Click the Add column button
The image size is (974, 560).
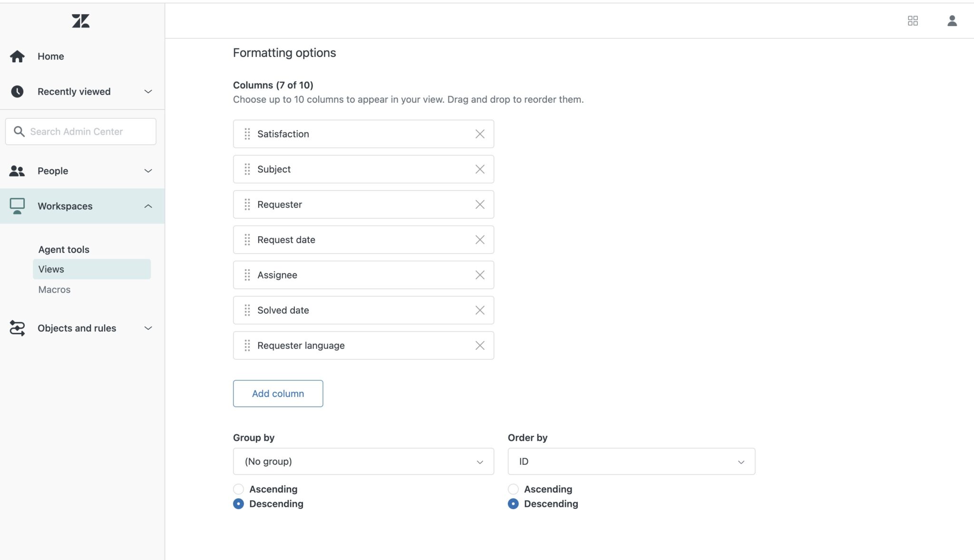278,393
